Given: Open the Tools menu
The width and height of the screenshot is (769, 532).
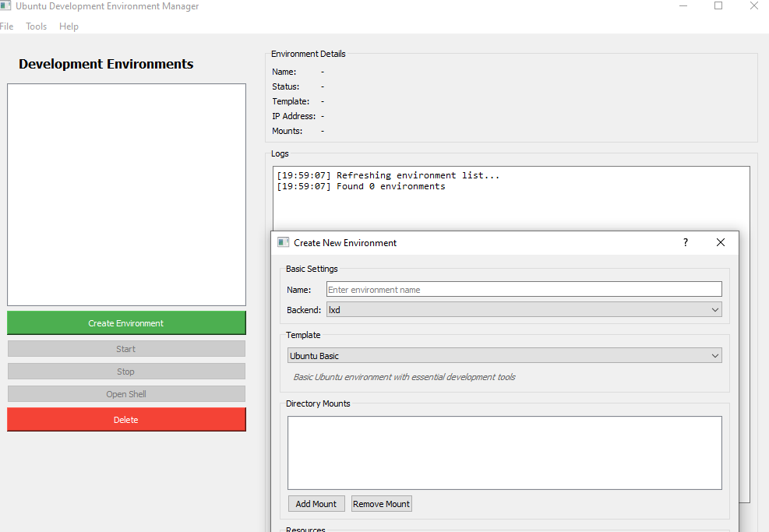Looking at the screenshot, I should pyautogui.click(x=37, y=26).
